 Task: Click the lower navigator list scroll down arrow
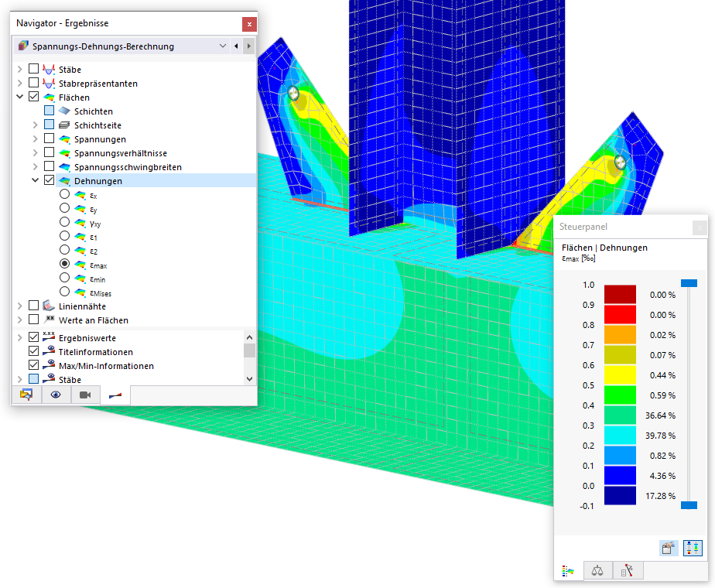click(x=249, y=379)
